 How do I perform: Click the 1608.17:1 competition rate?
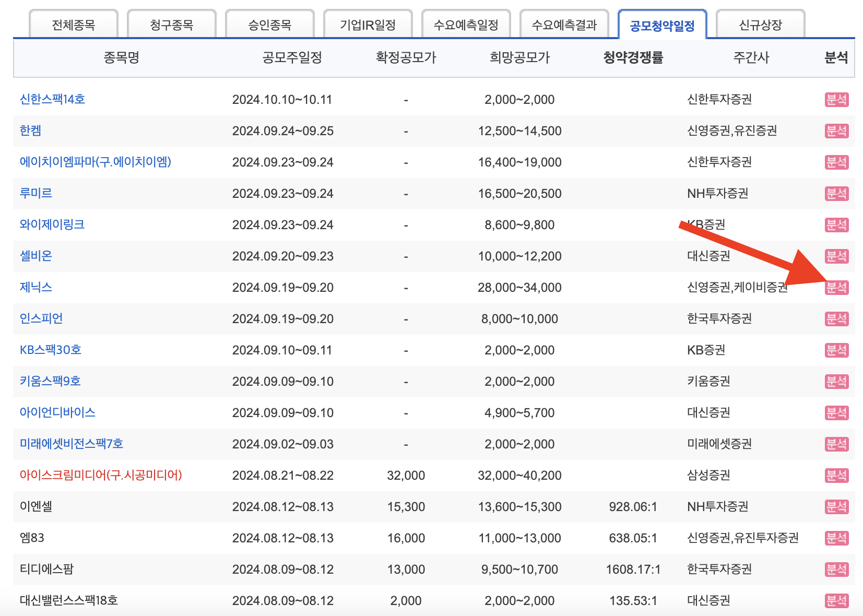pyautogui.click(x=633, y=570)
